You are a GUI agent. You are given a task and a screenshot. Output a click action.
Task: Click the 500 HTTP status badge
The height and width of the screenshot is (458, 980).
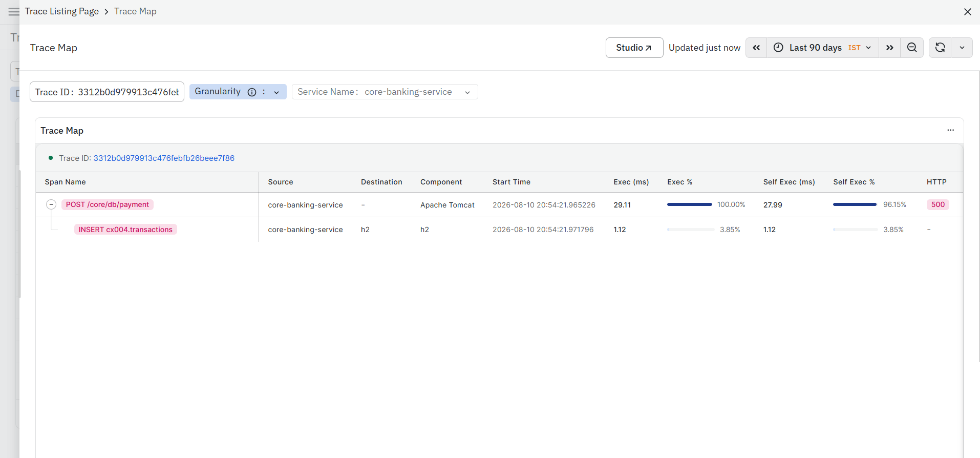point(938,204)
